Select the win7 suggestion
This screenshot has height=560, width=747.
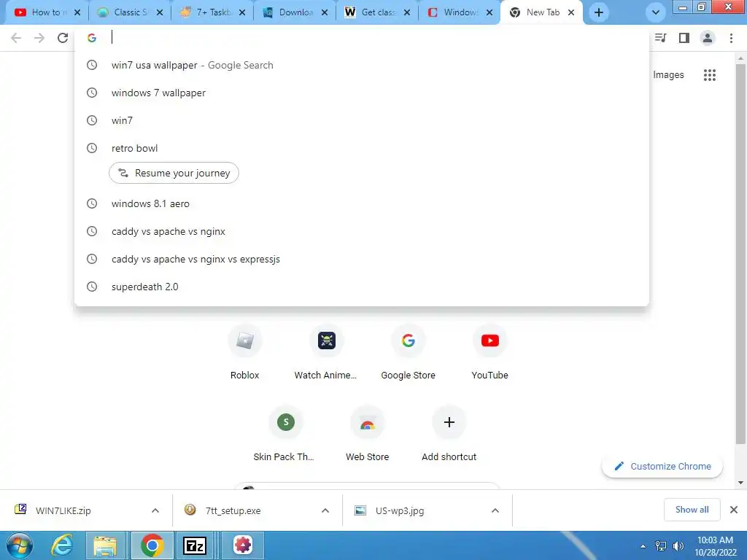pos(362,120)
